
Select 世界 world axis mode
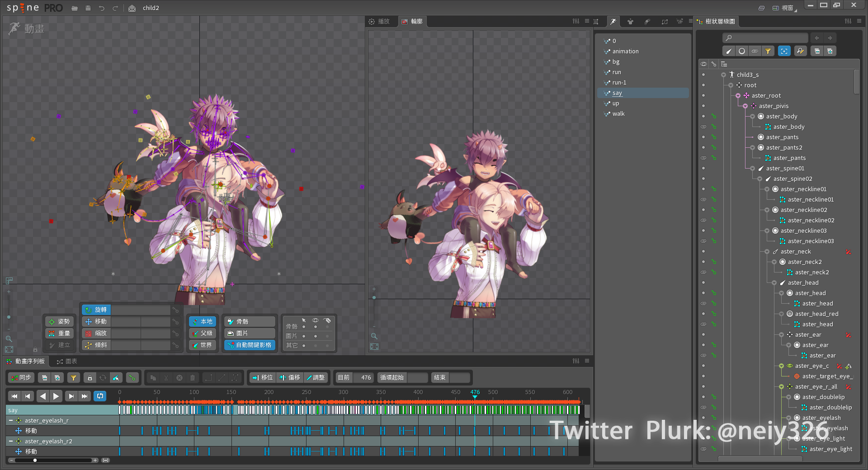point(202,345)
